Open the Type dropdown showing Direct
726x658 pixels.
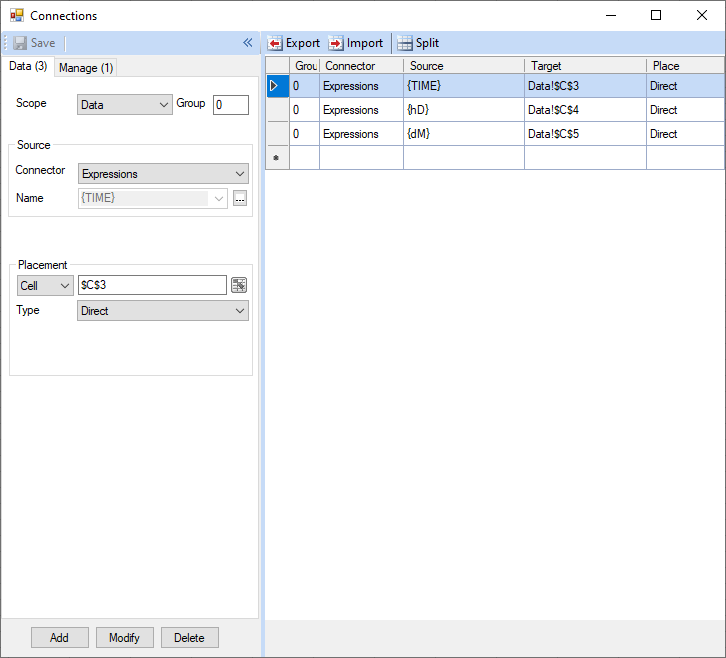pos(163,311)
